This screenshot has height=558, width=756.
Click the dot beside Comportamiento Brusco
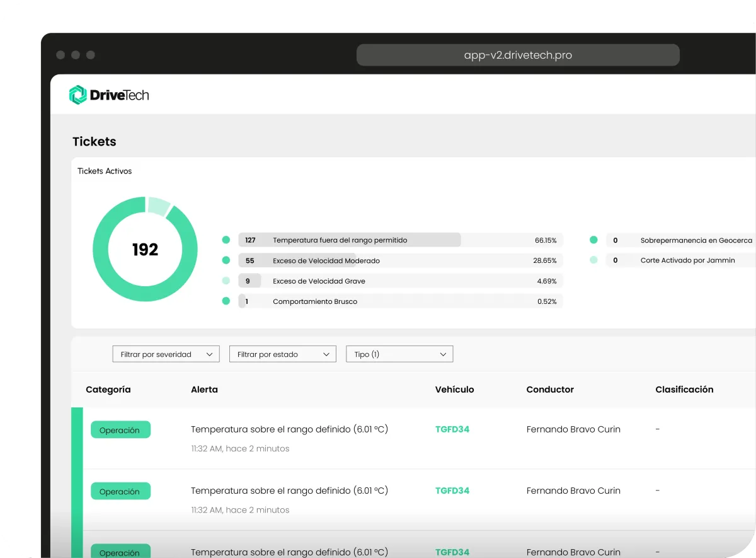[x=226, y=301]
